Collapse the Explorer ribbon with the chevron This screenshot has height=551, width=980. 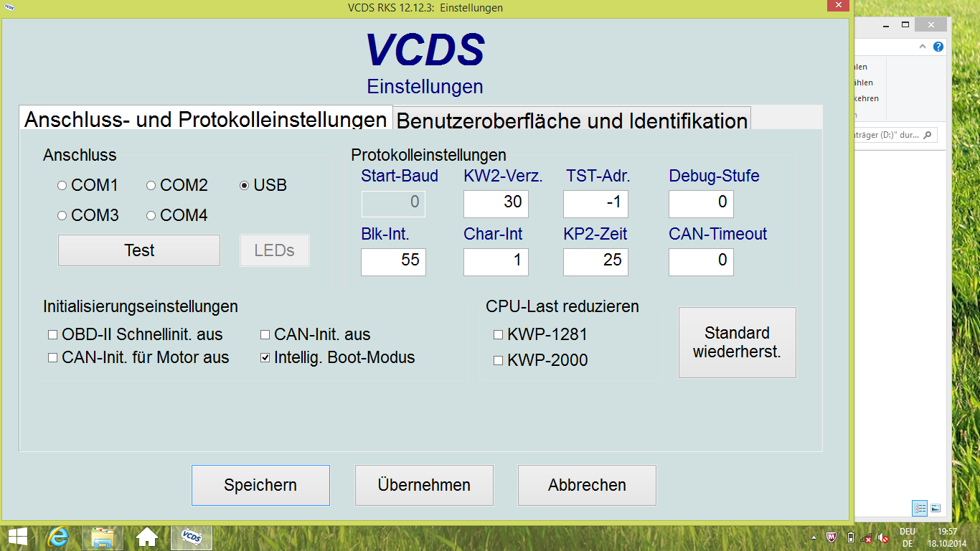point(923,47)
